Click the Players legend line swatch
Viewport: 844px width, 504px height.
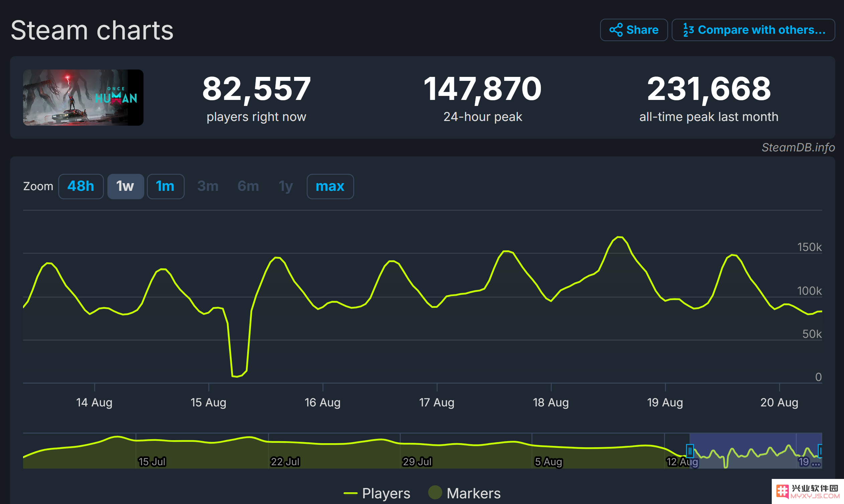[x=351, y=493]
